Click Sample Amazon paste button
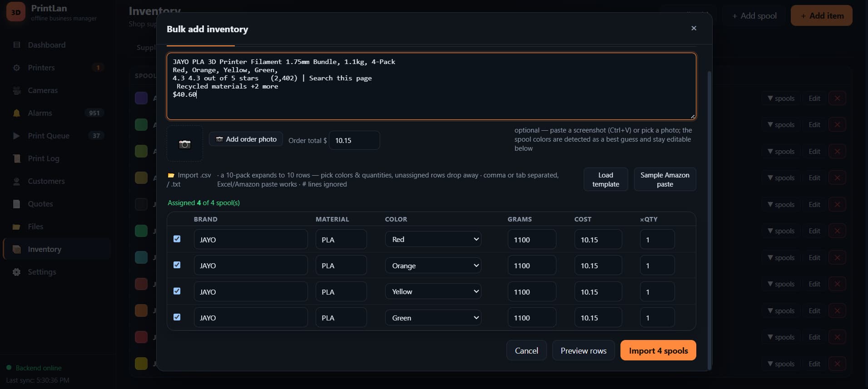 pos(665,179)
